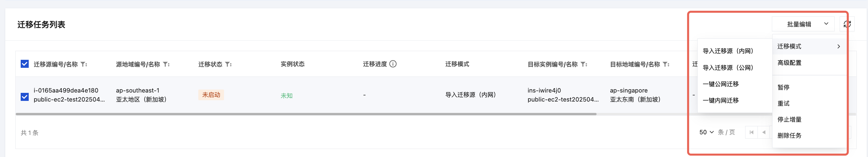Toggle the select-all checkbox in table header
The height and width of the screenshot is (157, 868).
tap(25, 64)
